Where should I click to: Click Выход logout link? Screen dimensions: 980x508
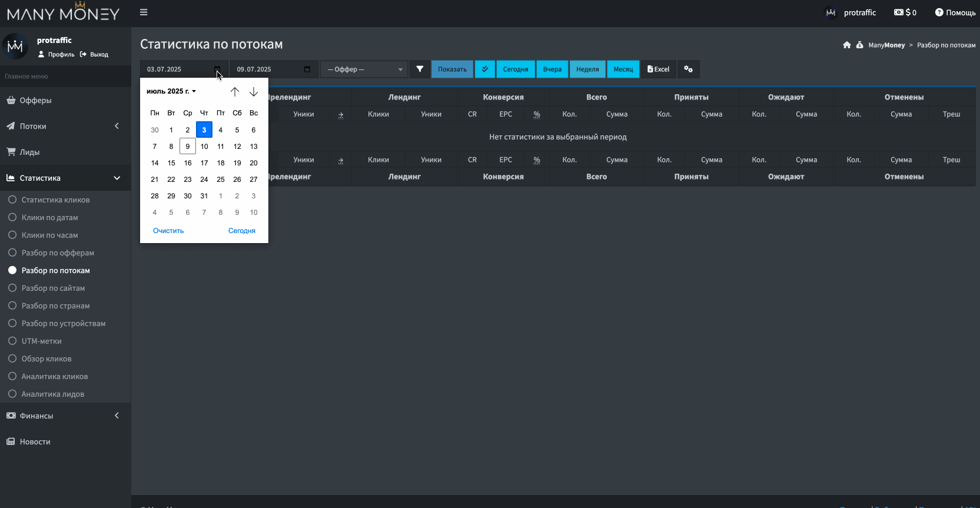point(94,54)
